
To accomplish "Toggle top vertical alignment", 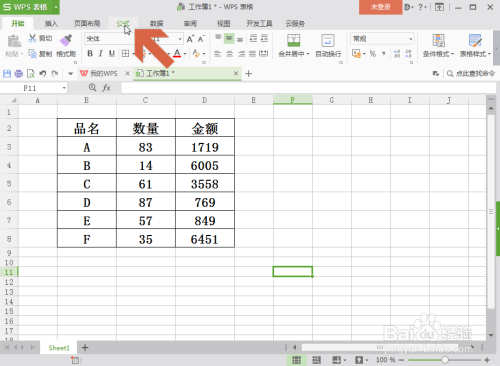I will point(218,38).
